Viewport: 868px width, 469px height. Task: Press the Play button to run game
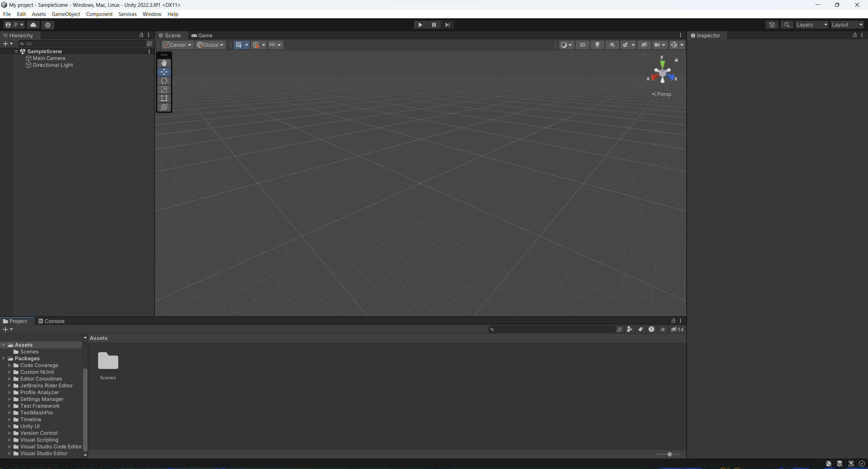420,24
